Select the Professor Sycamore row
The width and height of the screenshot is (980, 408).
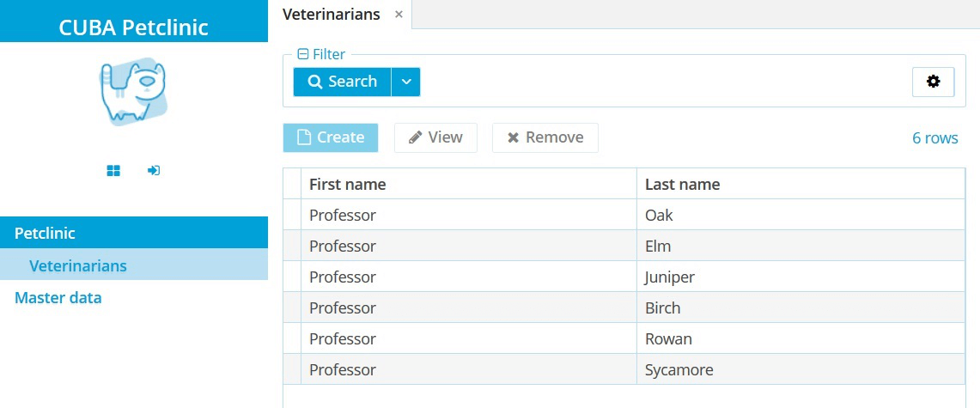tap(679, 370)
